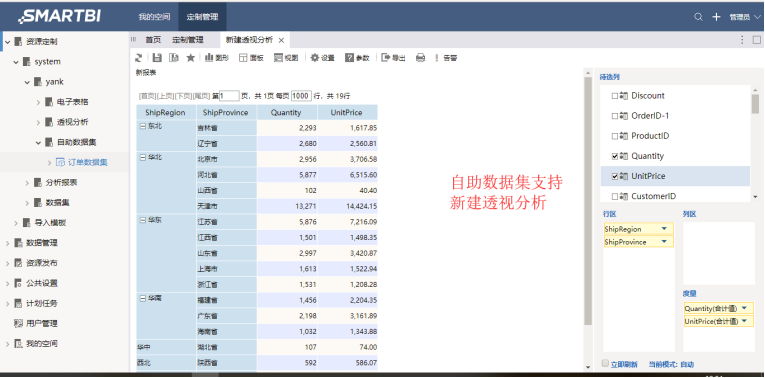Open the 图形 chart tool
This screenshot has height=378, width=765.
[x=217, y=58]
